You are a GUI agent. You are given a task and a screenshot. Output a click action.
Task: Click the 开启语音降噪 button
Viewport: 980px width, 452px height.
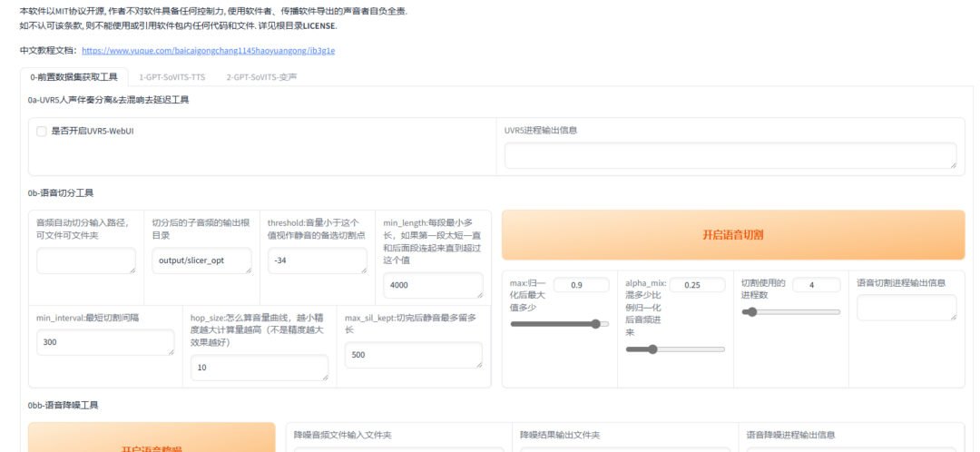[152, 437]
